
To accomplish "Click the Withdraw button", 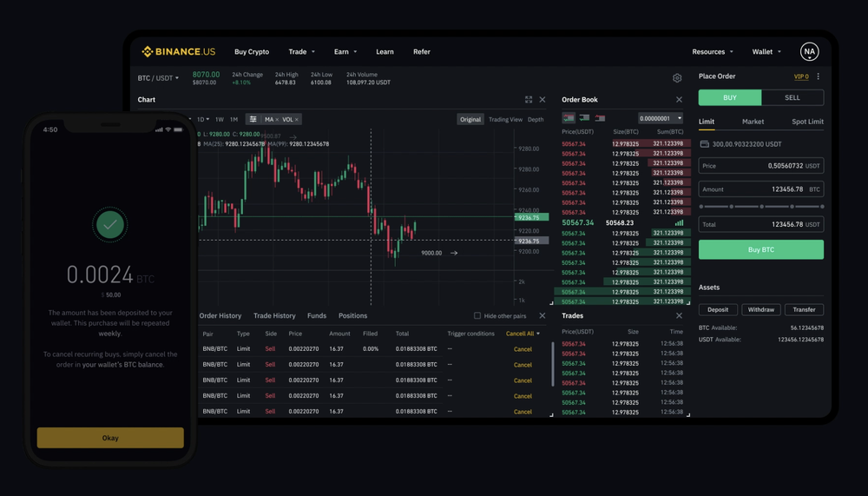I will click(761, 310).
